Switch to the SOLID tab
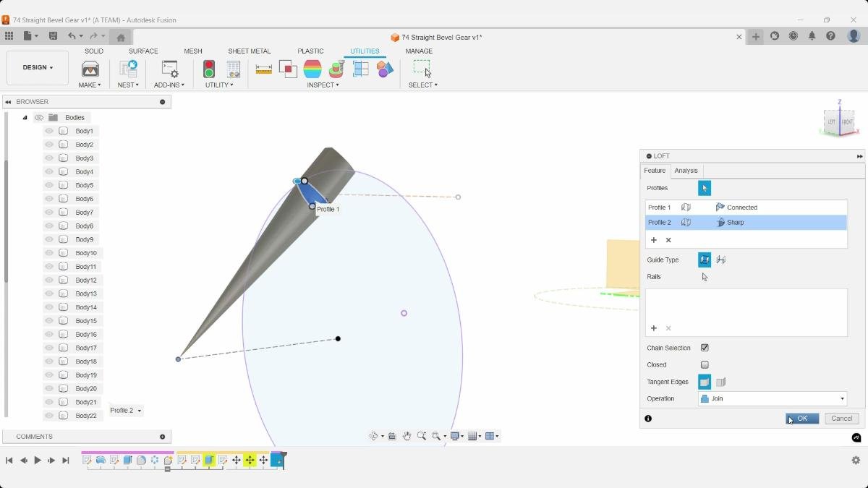The image size is (868, 488). (94, 51)
